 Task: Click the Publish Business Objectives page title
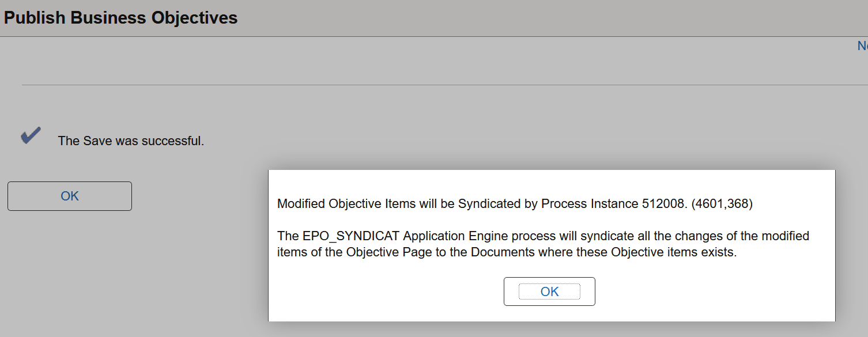(121, 17)
